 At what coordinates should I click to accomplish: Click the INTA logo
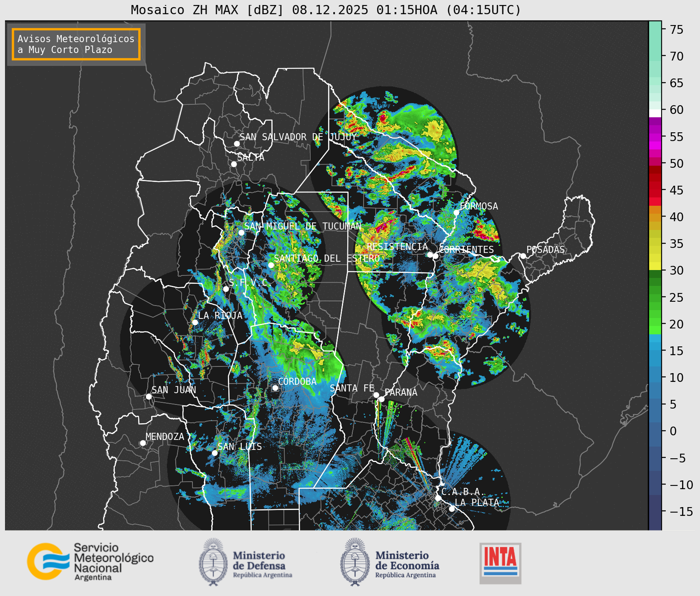click(500, 563)
